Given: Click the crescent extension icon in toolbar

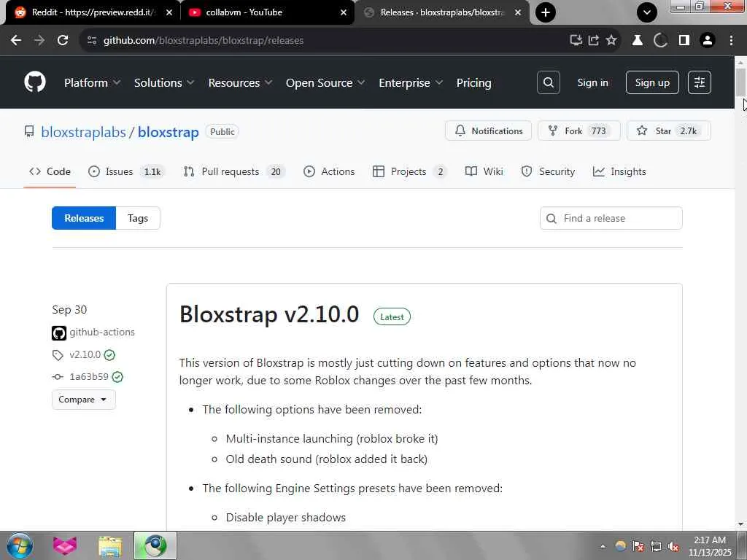Looking at the screenshot, I should 660,40.
